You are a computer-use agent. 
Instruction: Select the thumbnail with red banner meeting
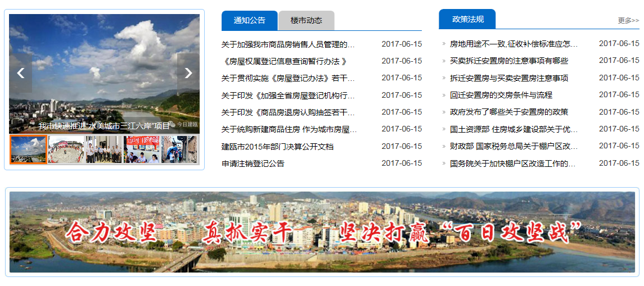click(x=141, y=149)
